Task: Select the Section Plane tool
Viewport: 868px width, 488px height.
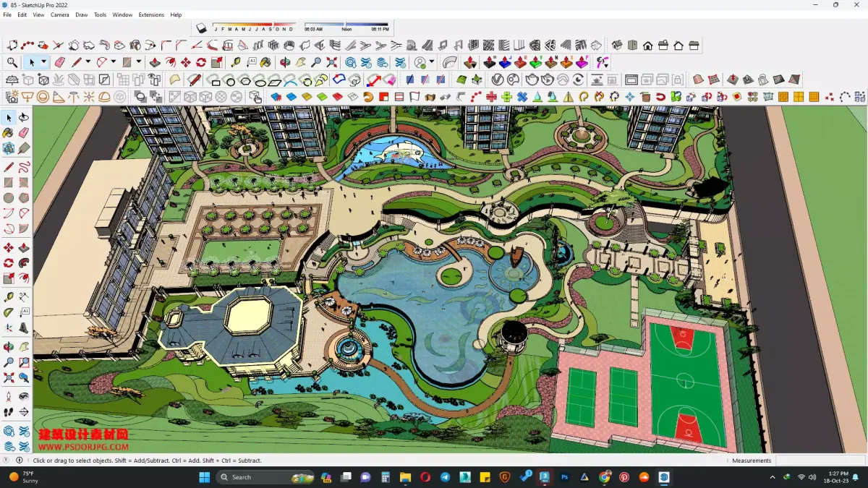Action: coord(24,412)
